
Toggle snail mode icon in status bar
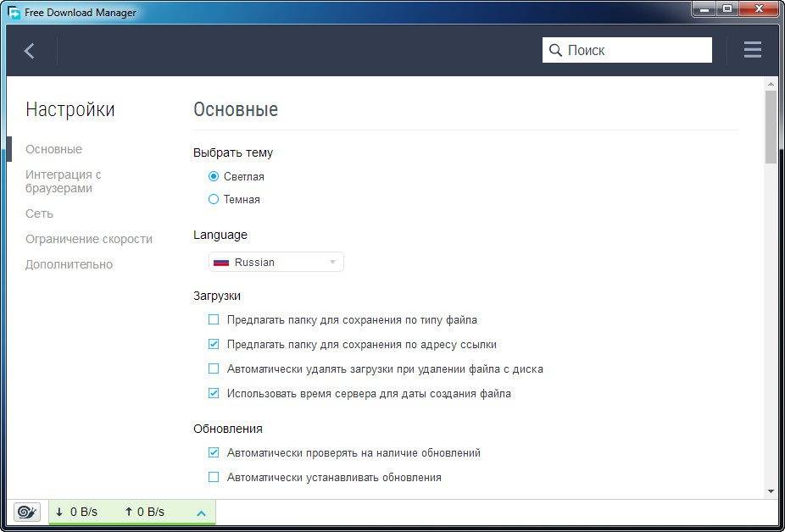click(27, 512)
